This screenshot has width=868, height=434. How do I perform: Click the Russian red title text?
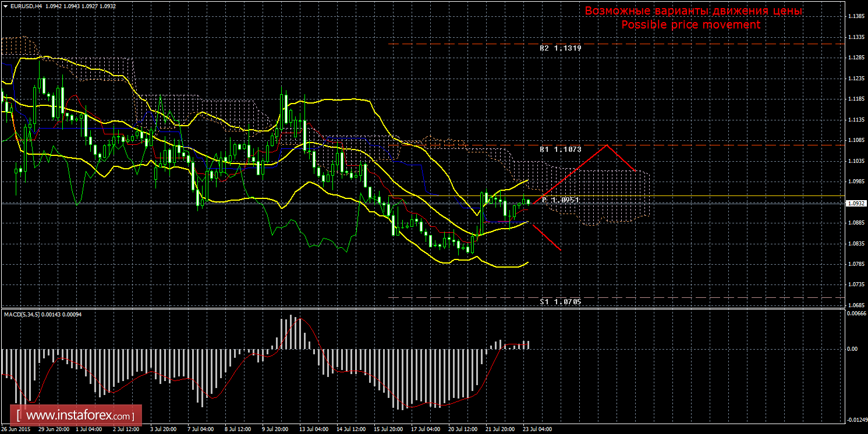click(x=693, y=11)
